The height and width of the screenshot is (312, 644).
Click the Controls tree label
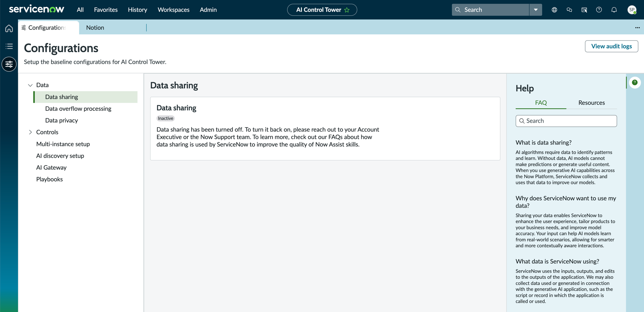(47, 132)
